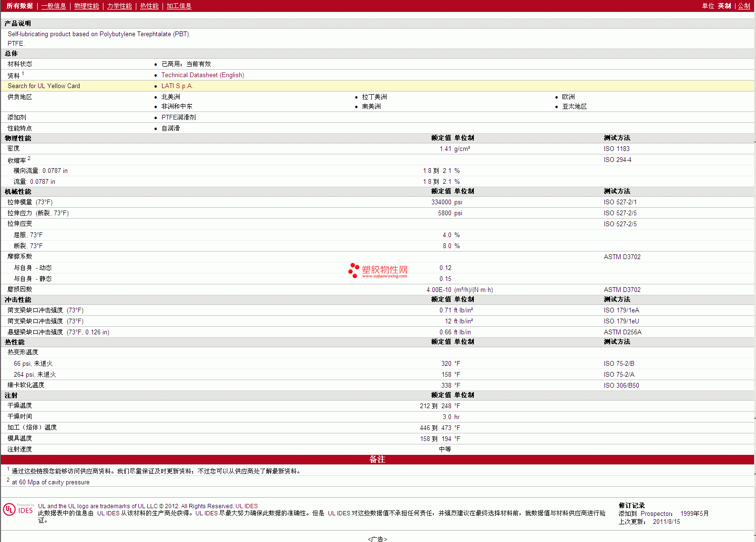Screen dimensions: 756x542
Task: Click the UL IDES logo in footer
Action: click(19, 510)
